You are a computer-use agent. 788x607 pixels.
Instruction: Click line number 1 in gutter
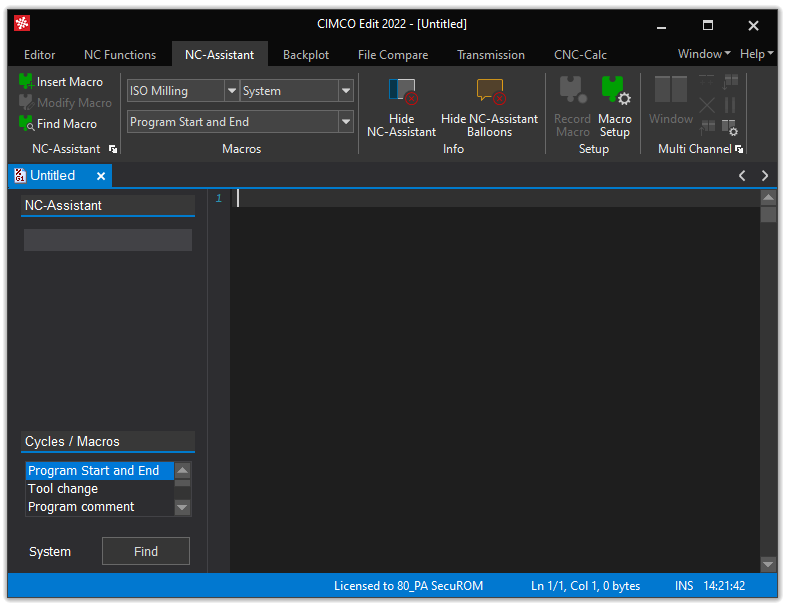point(219,198)
